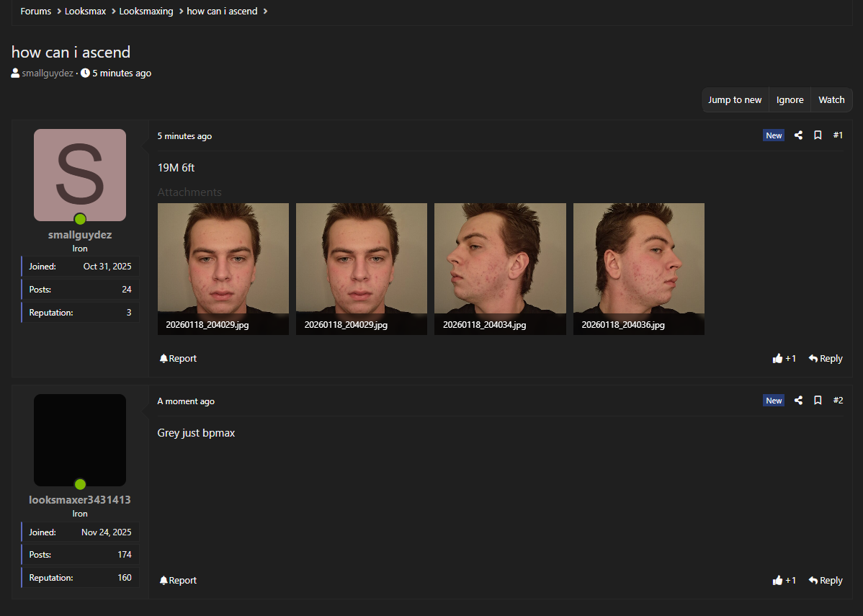Toggle Watch for this thread
863x616 pixels.
point(831,100)
